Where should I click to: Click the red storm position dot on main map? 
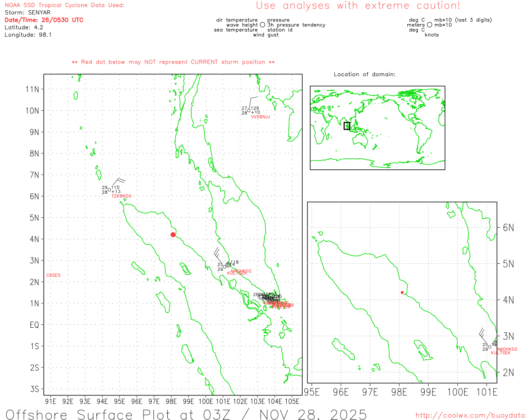point(173,235)
